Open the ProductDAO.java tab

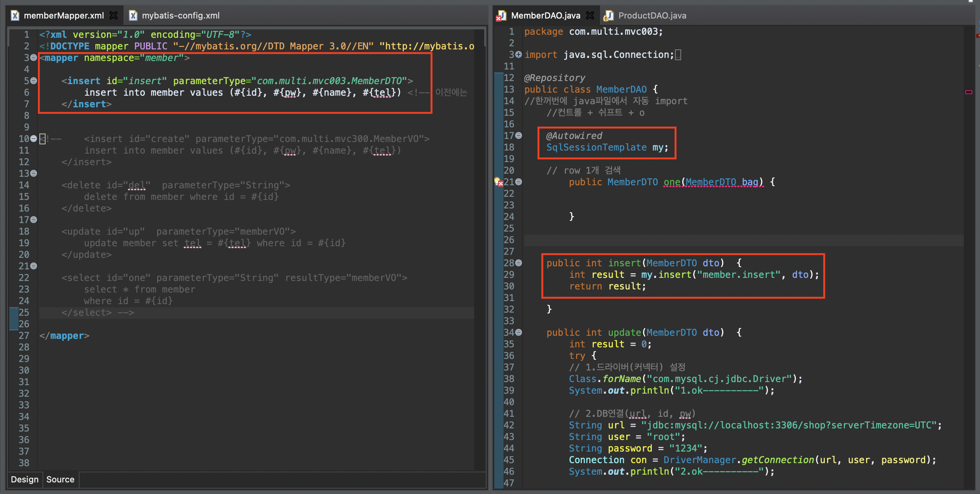click(652, 15)
